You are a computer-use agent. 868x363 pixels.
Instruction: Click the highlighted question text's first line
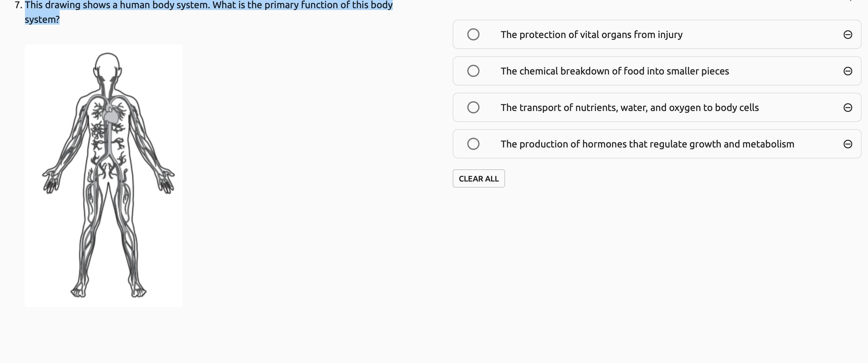point(209,5)
